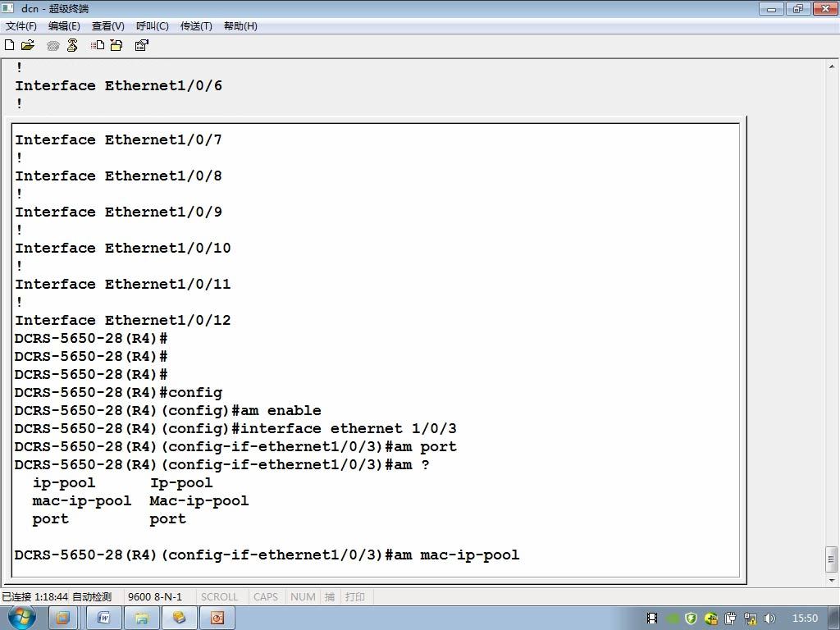The image size is (840, 630).
Task: Click the Disconnect telephone toolbar icon
Action: tap(72, 45)
